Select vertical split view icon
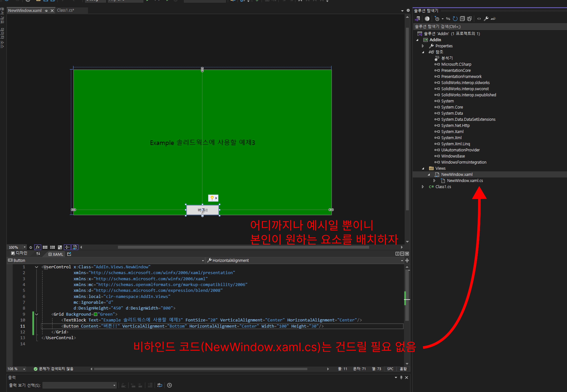This screenshot has height=392, width=567. 397,254
